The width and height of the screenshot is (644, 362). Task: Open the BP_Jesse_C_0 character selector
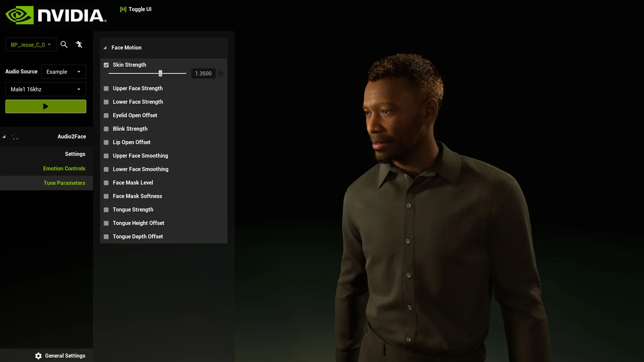click(31, 44)
